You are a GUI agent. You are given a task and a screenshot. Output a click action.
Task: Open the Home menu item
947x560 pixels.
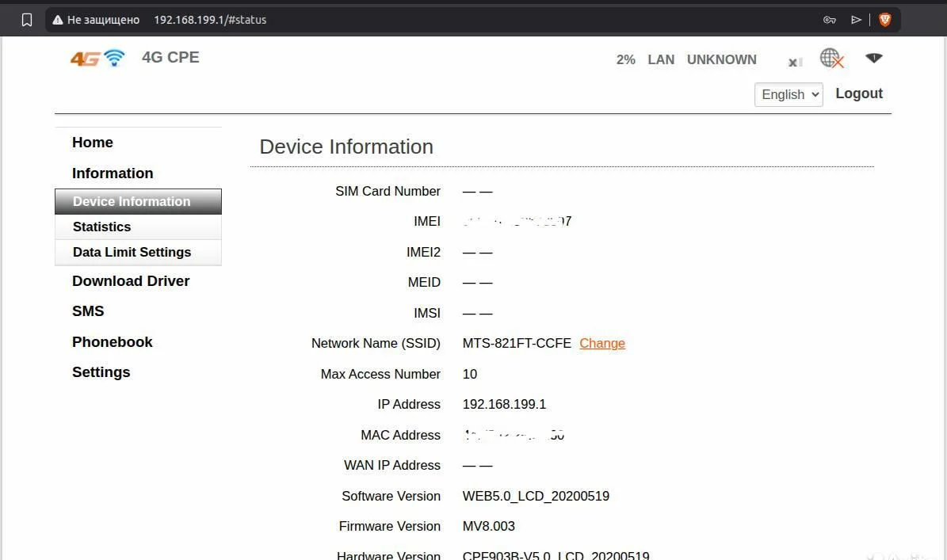(x=93, y=143)
